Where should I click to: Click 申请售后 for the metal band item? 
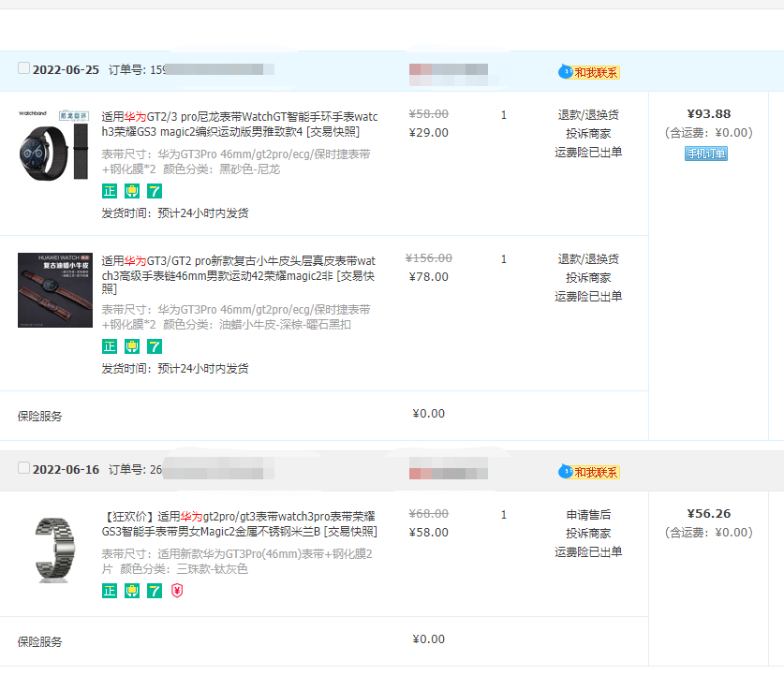point(588,515)
